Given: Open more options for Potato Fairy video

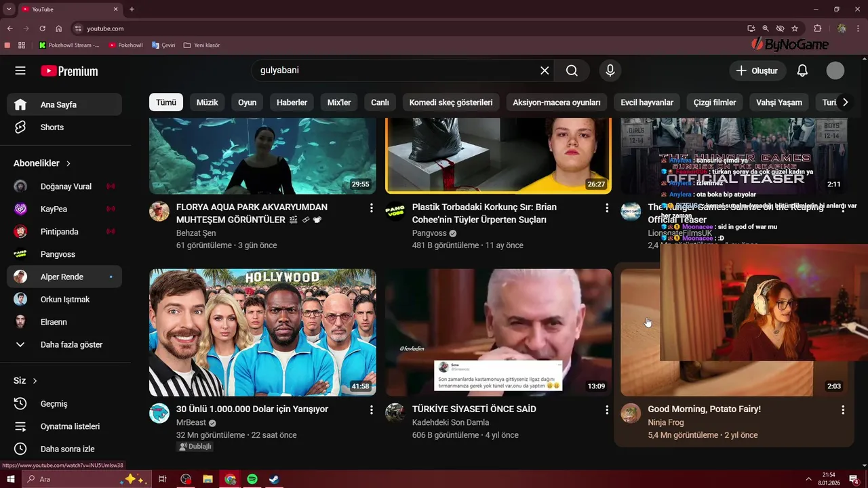Looking at the screenshot, I should pos(843,410).
